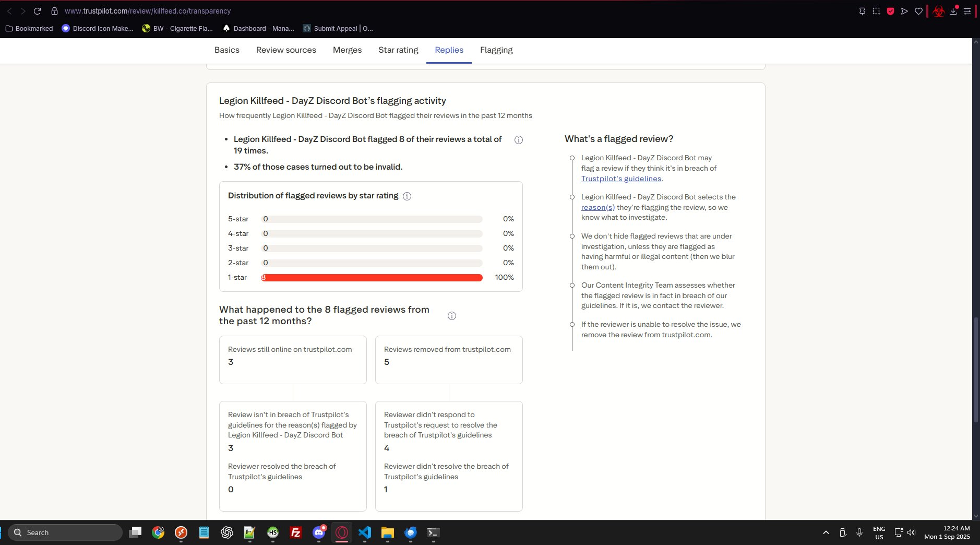Open the orange remote desktop taskbar icon

click(181, 532)
